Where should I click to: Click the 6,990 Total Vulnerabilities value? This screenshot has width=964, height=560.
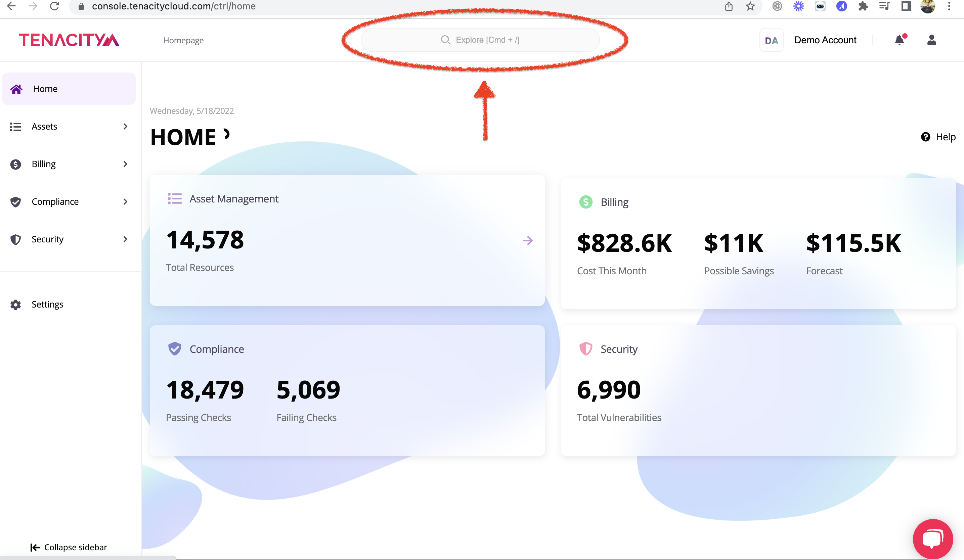[609, 390]
